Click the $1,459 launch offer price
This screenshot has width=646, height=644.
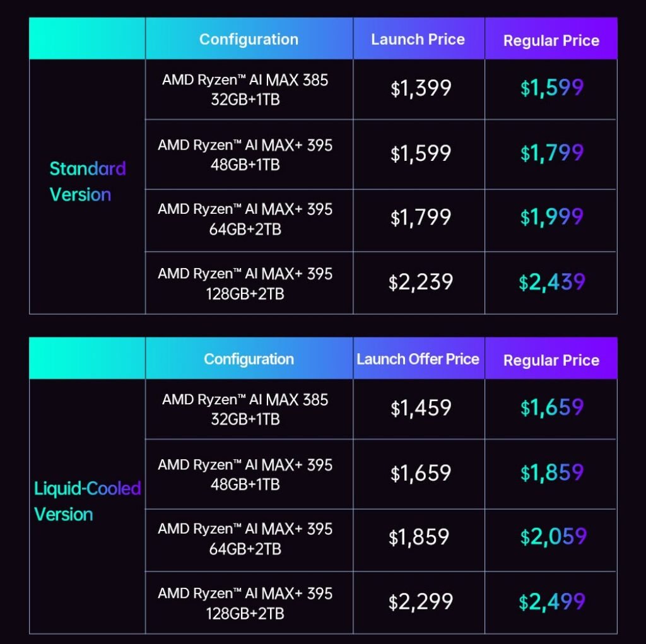click(x=421, y=407)
